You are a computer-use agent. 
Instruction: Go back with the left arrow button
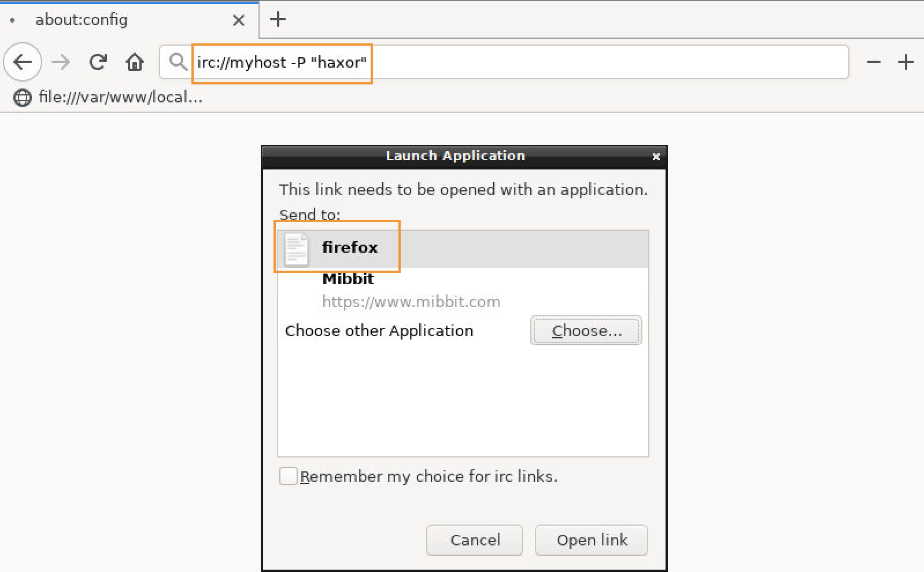[23, 62]
